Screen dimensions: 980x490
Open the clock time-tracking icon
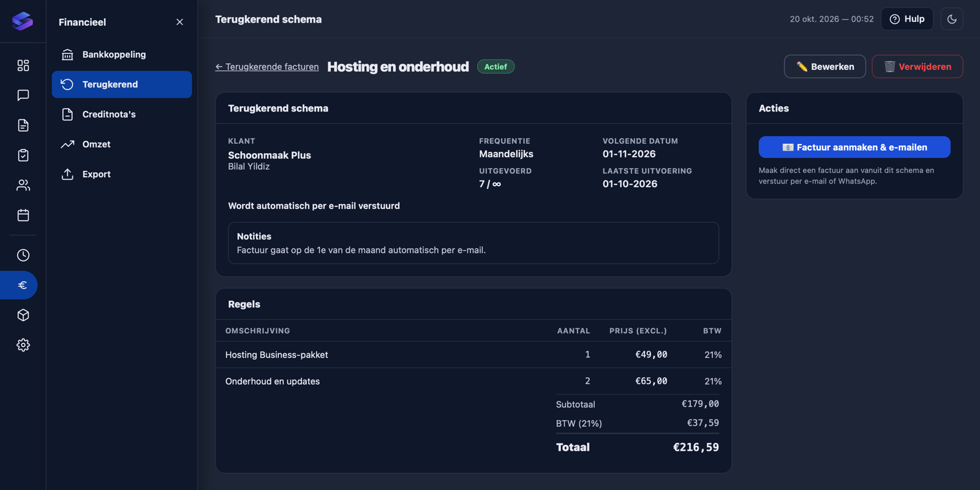click(x=23, y=255)
